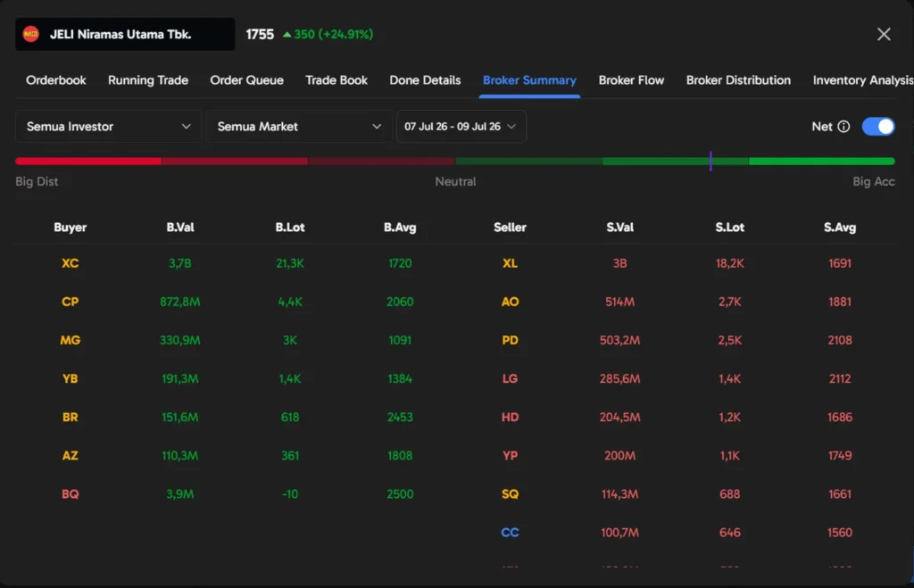Click the JELI Niramas Utama Tbk. stock selector
Screen dimensions: 914x588
point(125,35)
